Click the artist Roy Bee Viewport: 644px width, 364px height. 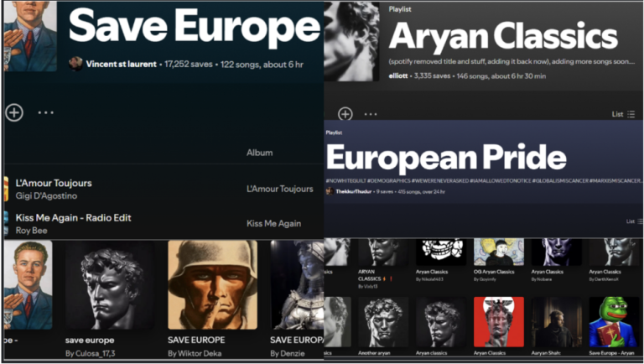(x=31, y=231)
